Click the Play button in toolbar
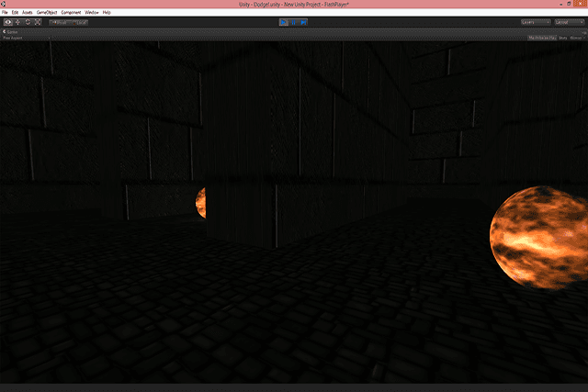Image resolution: width=588 pixels, height=392 pixels. point(284,21)
